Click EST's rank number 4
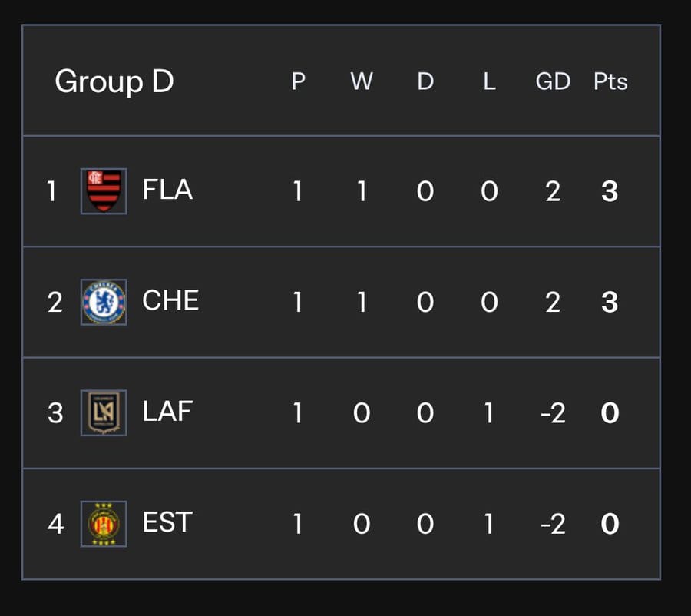The width and height of the screenshot is (691, 616). (56, 525)
